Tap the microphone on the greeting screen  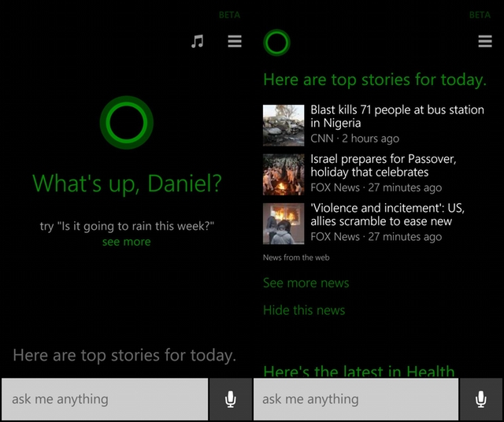pos(230,399)
